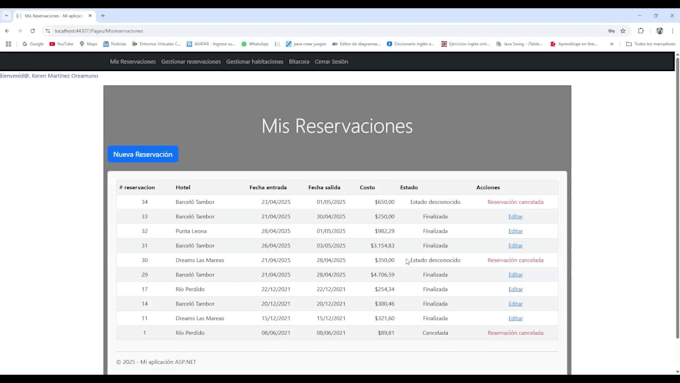Screen dimensions: 680x383
Task: Open Bitacora in the navbar
Action: pos(299,62)
